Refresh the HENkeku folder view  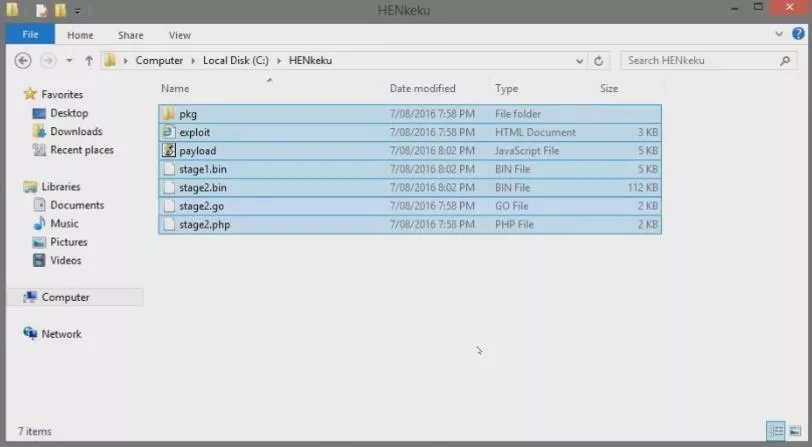point(599,60)
